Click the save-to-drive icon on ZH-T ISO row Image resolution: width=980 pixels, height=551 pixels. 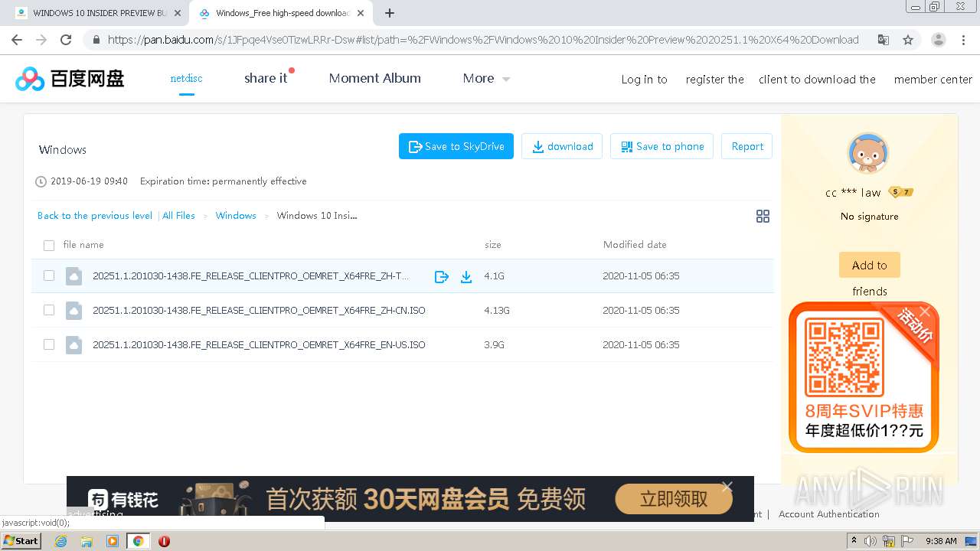click(x=441, y=276)
